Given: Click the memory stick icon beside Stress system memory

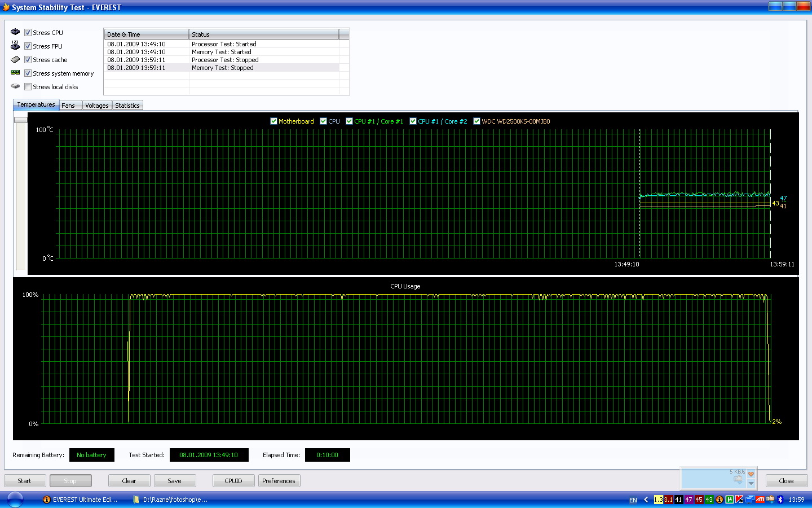Looking at the screenshot, I should tap(15, 73).
